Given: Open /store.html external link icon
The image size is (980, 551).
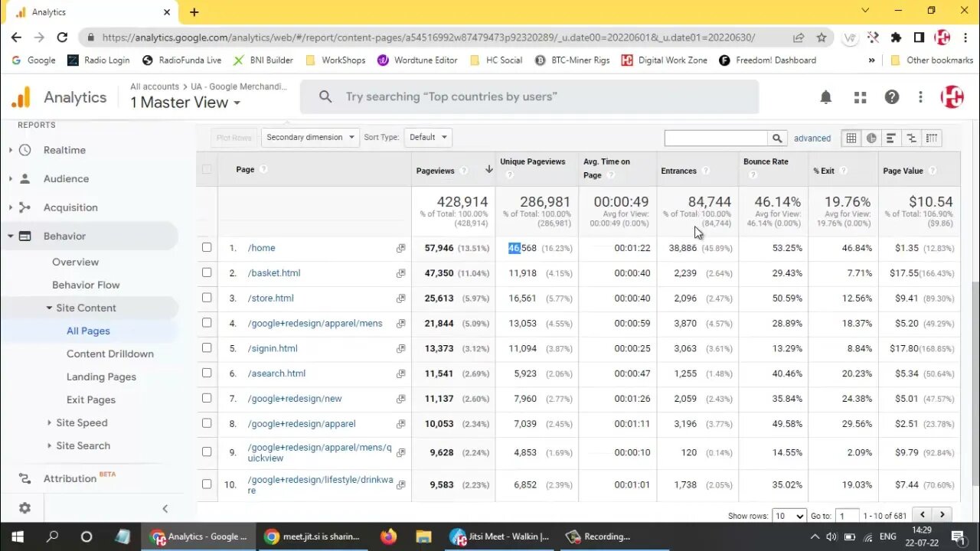Looking at the screenshot, I should tap(400, 298).
